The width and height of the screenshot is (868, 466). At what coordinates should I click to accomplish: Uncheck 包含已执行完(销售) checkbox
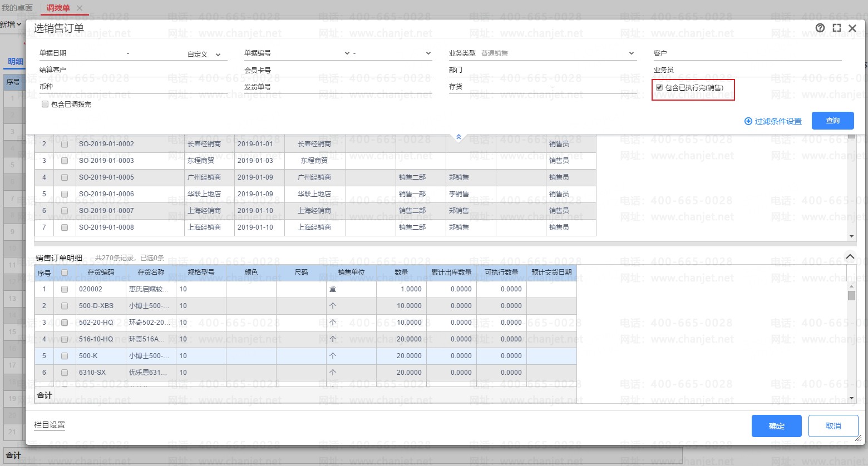coord(659,87)
